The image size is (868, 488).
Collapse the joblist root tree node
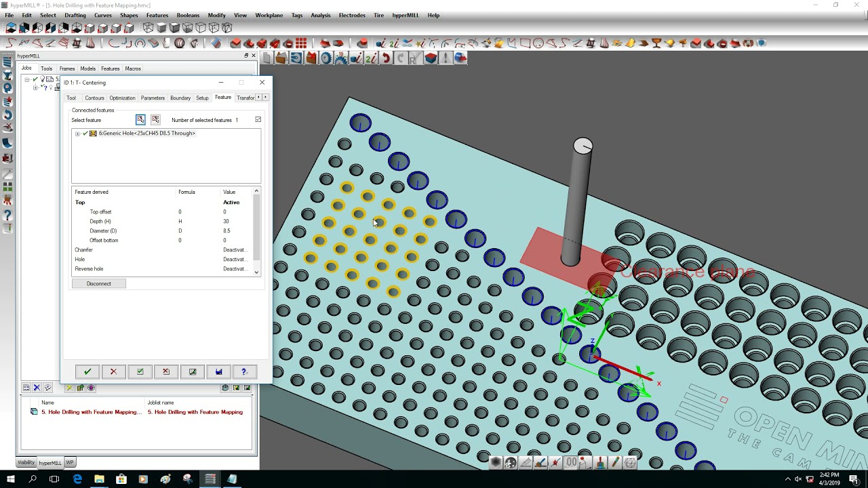[x=27, y=79]
